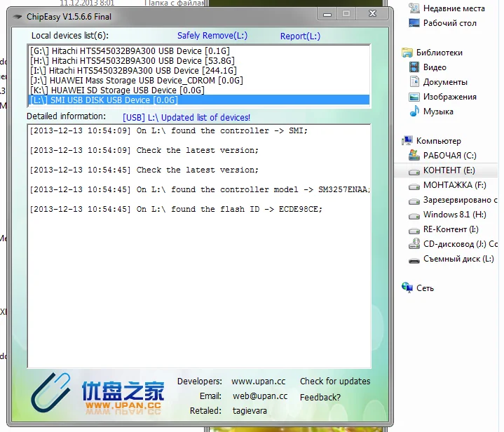Select Сеть in navigation pane
Screen dimensions: 504x432
[425, 288]
